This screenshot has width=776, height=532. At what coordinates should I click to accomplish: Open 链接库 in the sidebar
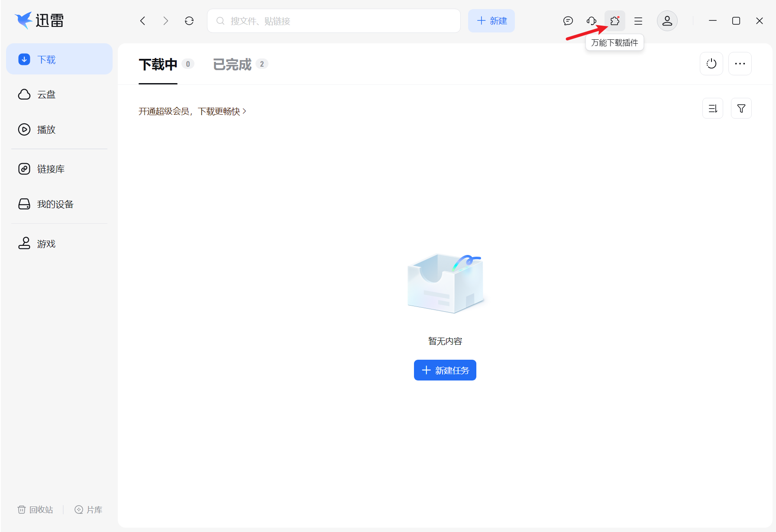pos(59,169)
